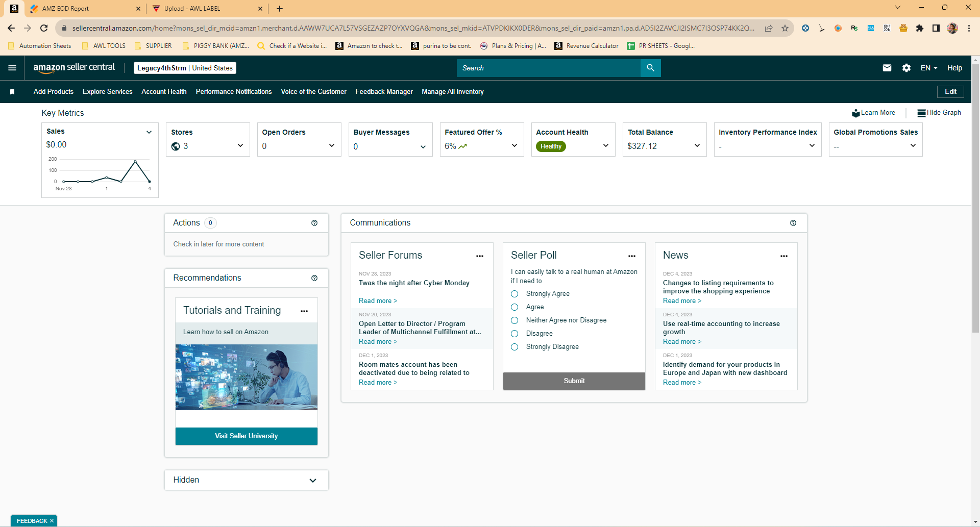
Task: Expand the Total Balance dropdown
Action: click(x=697, y=146)
